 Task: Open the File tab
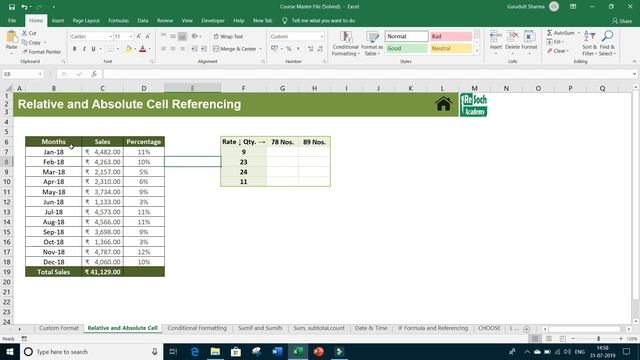pos(12,20)
